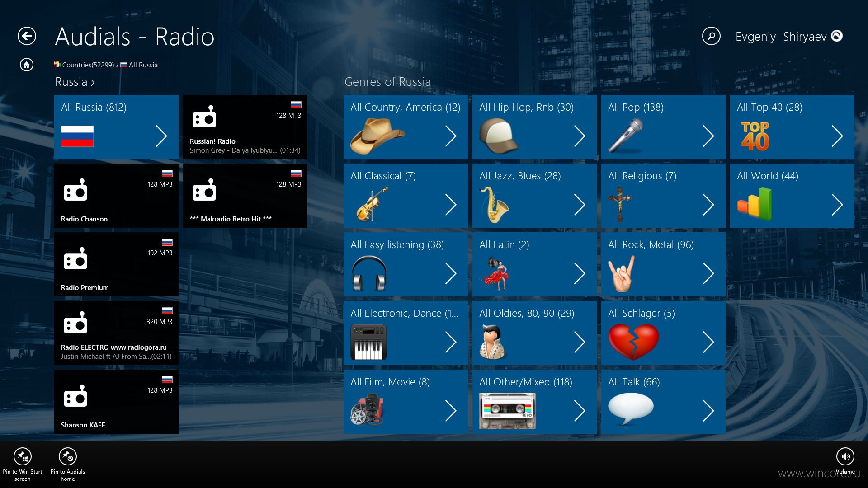Screen dimensions: 868x488
Task: Click the headphones Easy listening icon
Action: pos(369,273)
